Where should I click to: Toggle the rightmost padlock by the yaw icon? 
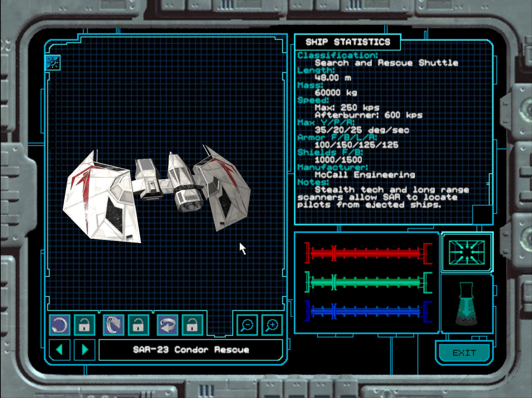(x=192, y=325)
